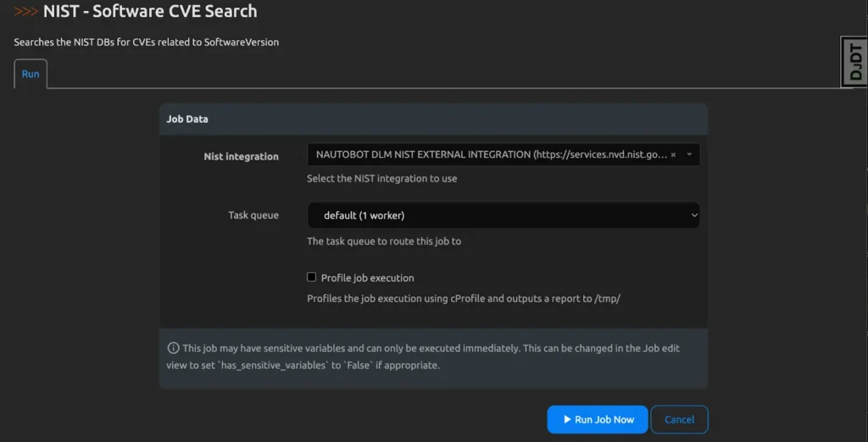Cancel the job form
Viewport: 868px width, 442px height.
click(679, 419)
